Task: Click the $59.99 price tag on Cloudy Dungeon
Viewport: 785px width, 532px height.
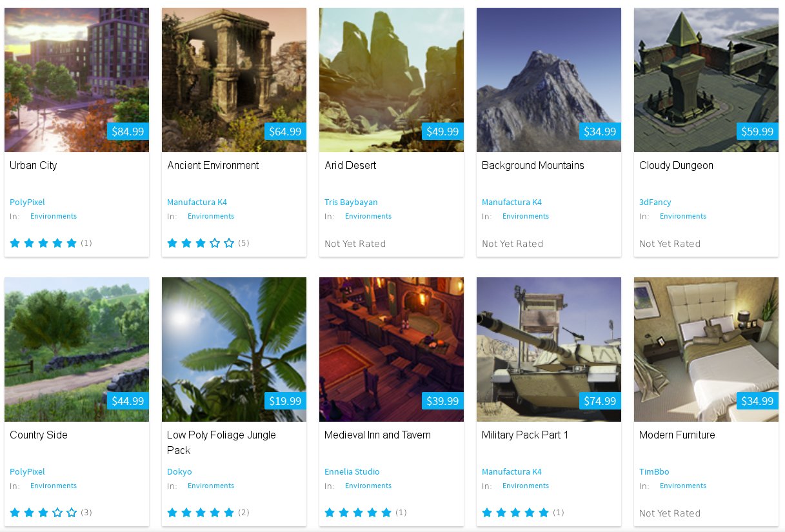Action: pos(757,132)
